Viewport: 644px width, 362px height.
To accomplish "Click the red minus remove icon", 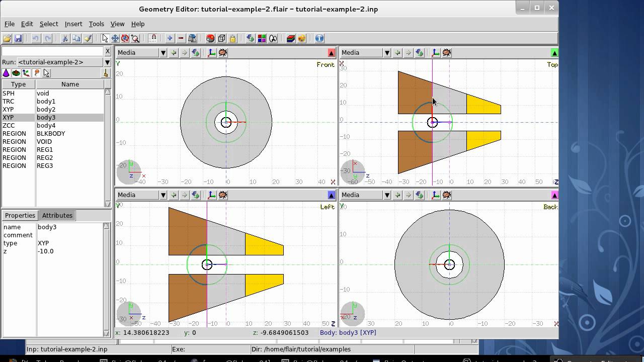I will [181, 38].
